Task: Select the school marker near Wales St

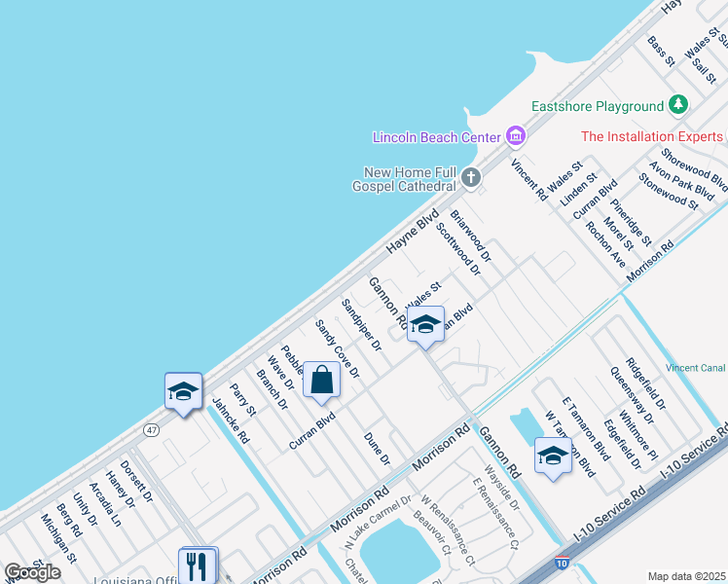Action: pos(425,327)
